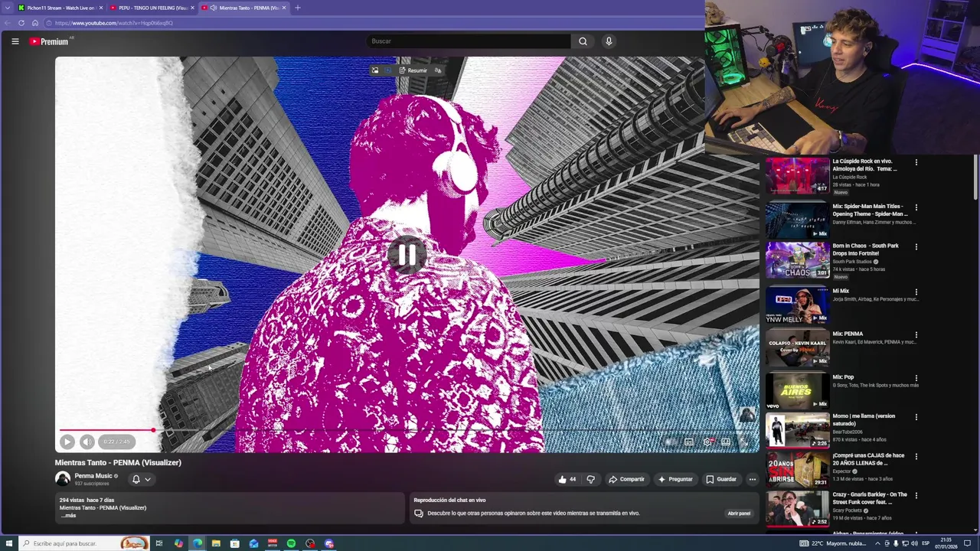The image size is (980, 551).
Task: Click the Compartir share button
Action: [x=626, y=479]
